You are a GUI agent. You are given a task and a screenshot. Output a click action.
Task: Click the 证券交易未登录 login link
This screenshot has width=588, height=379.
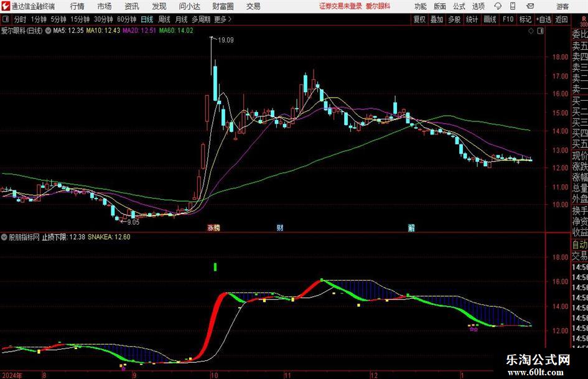[x=340, y=6]
